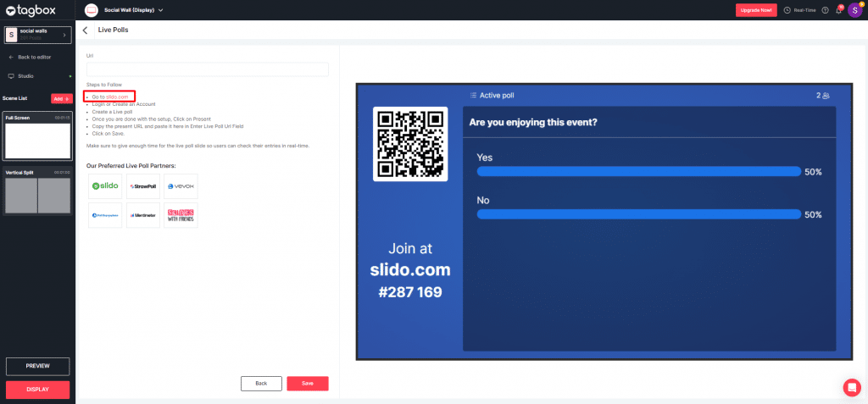Image resolution: width=868 pixels, height=404 pixels.
Task: Click the back arrow beside Live Polls
Action: coord(85,30)
